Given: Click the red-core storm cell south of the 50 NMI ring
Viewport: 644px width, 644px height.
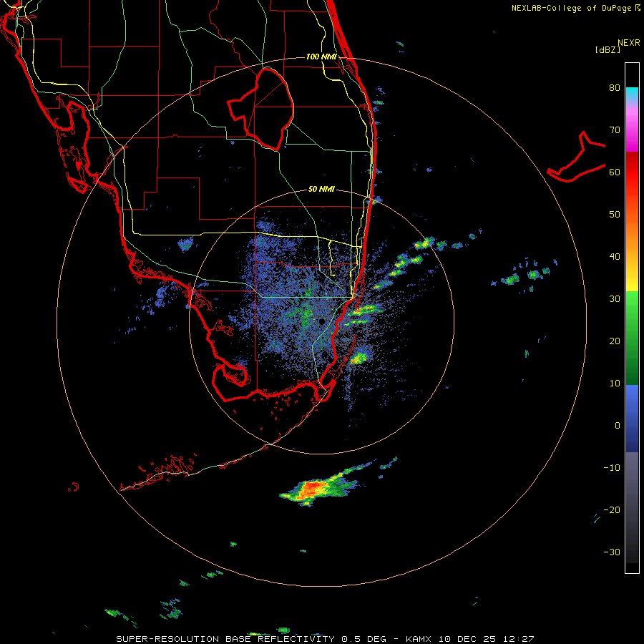Looking at the screenshot, I should click(x=320, y=488).
